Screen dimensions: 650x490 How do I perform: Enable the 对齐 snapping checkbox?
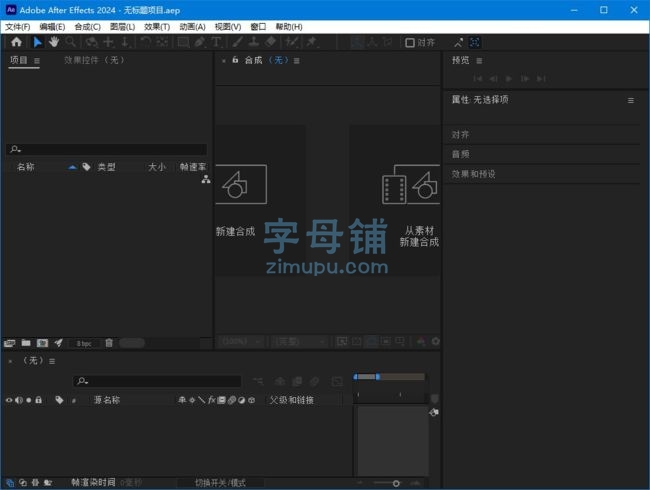pyautogui.click(x=410, y=43)
